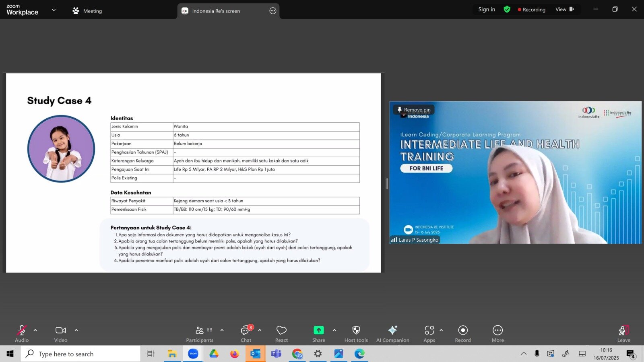
Task: Show hidden system tray icons
Action: point(524,354)
